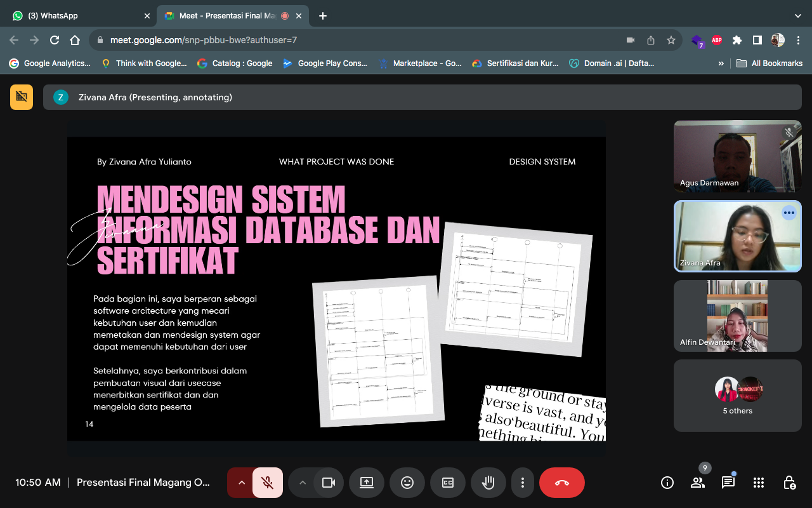This screenshot has height=508, width=812.
Task: Unmute the microphone
Action: click(268, 483)
